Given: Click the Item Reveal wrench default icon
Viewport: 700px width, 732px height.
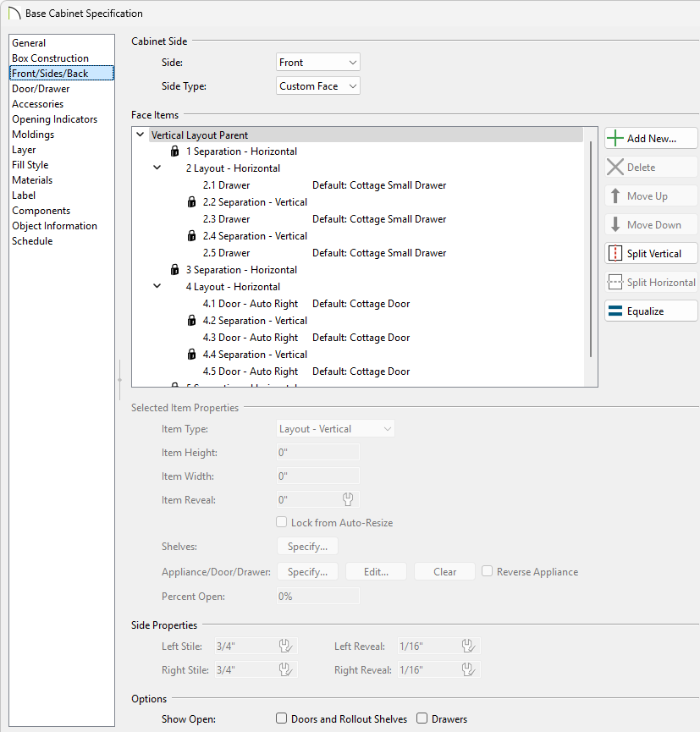Looking at the screenshot, I should pos(348,499).
